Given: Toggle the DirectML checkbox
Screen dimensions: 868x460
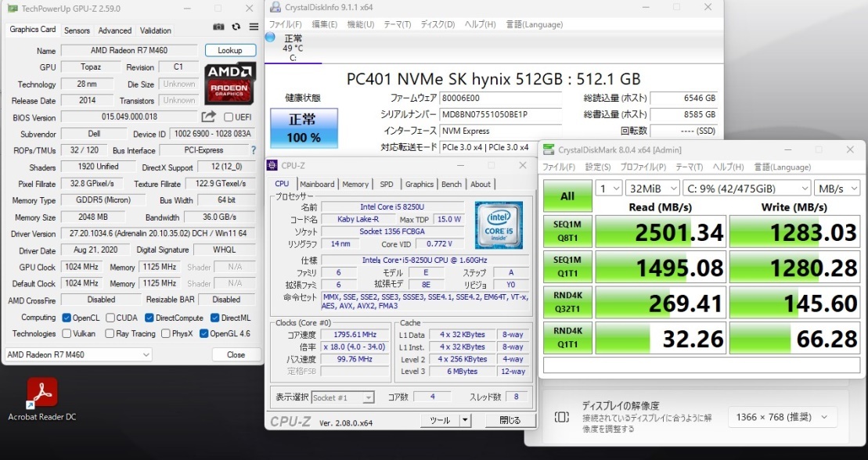Looking at the screenshot, I should 214,318.
